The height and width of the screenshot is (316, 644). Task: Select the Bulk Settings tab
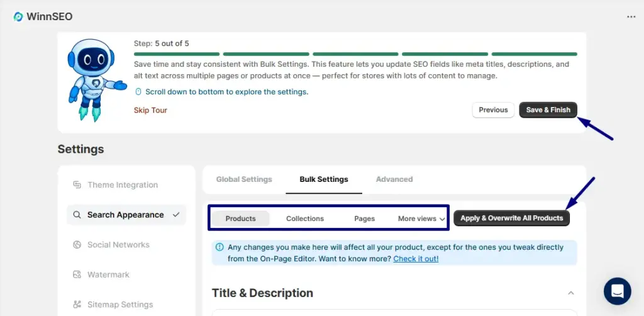tap(324, 179)
